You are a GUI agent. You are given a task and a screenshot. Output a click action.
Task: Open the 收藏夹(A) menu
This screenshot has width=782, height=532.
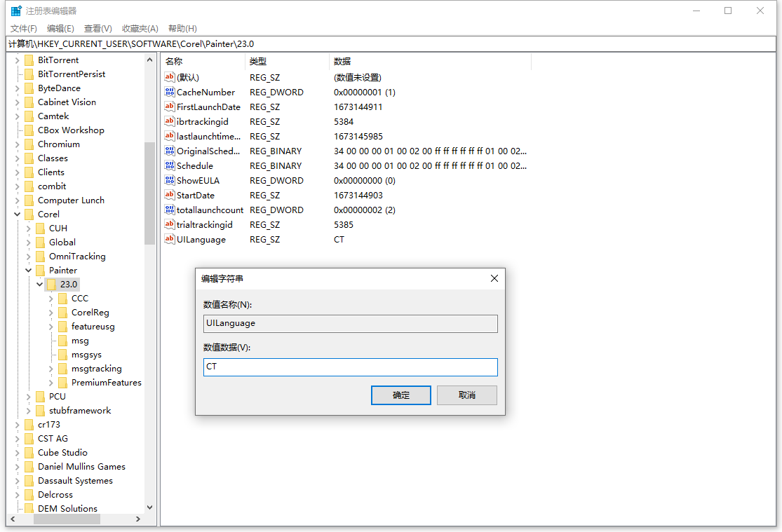pyautogui.click(x=140, y=29)
